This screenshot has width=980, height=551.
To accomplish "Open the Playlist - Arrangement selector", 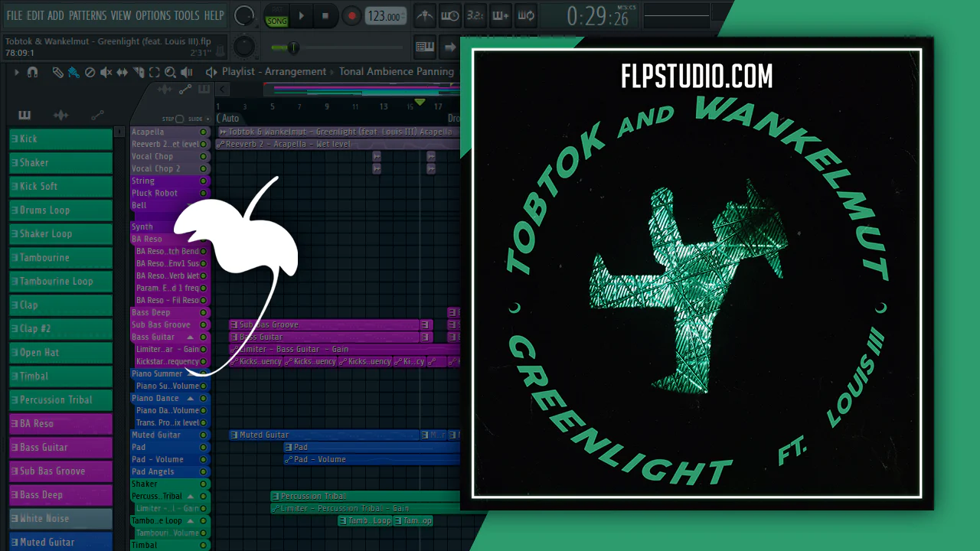I will pos(274,72).
